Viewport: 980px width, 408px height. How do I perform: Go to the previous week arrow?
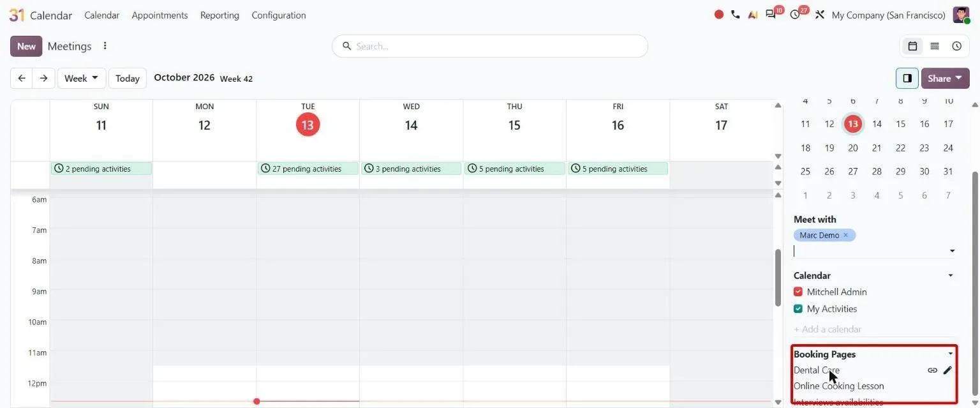click(x=22, y=78)
